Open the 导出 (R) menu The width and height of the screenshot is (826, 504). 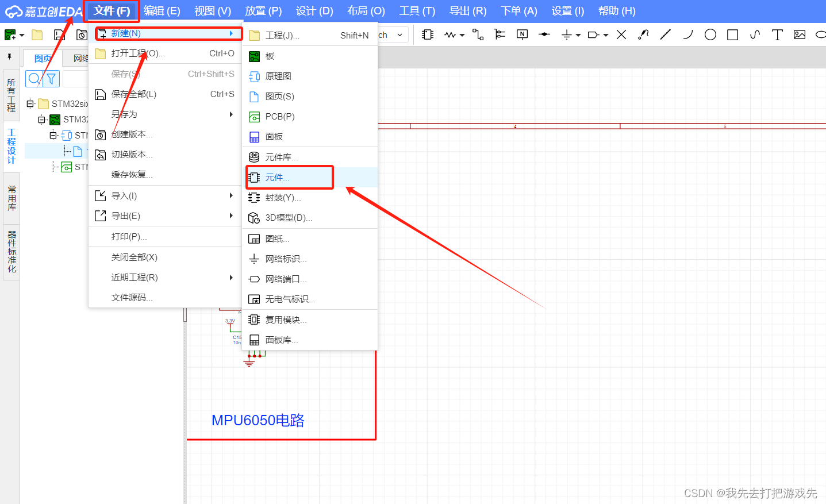click(468, 11)
